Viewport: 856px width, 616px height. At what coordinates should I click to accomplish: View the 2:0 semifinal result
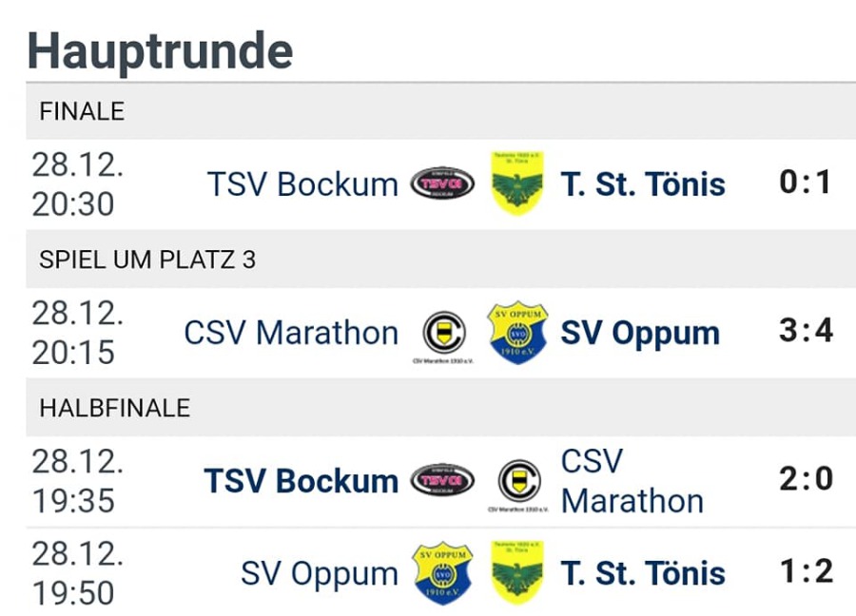point(806,479)
